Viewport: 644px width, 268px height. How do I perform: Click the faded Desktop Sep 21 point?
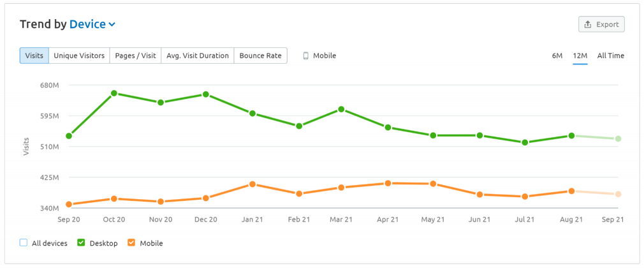pyautogui.click(x=618, y=139)
